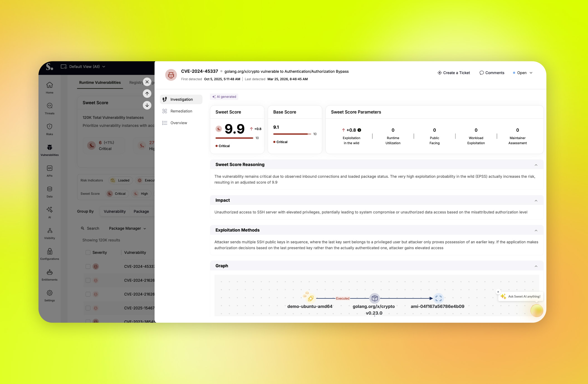
Task: Switch to the Remediation tab
Action: [181, 111]
